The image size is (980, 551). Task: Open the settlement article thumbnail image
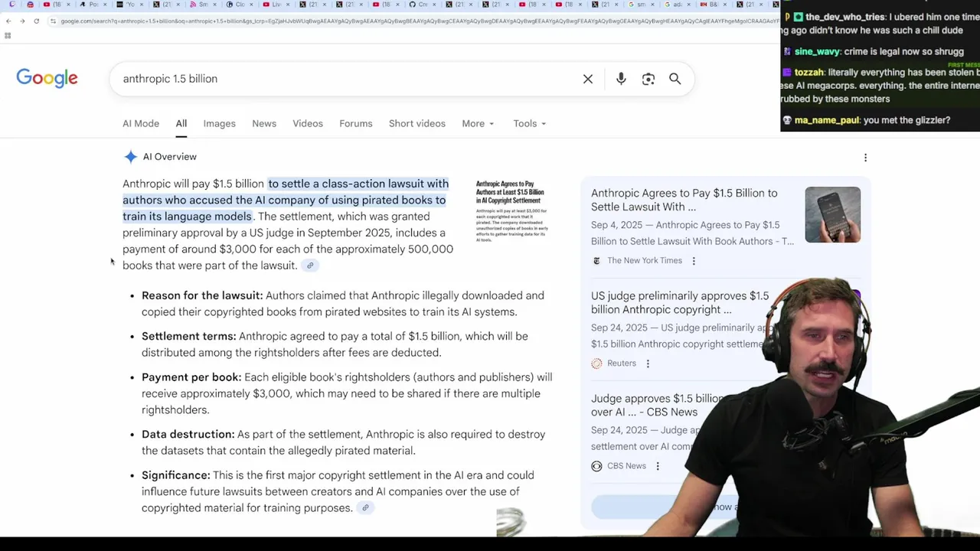511,211
